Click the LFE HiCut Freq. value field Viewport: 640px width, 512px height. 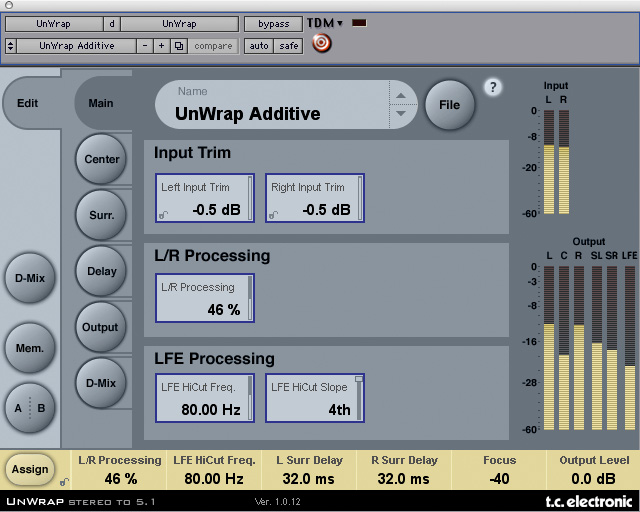tap(204, 398)
